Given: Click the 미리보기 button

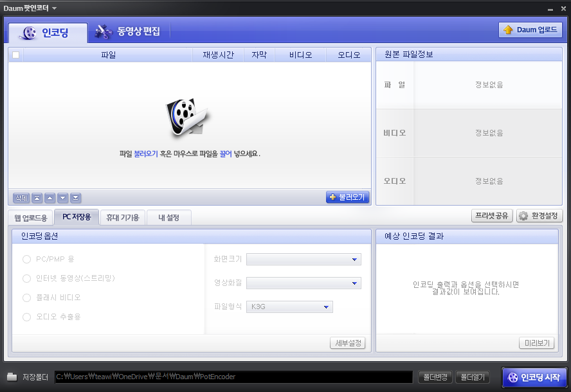Looking at the screenshot, I should pos(537,343).
